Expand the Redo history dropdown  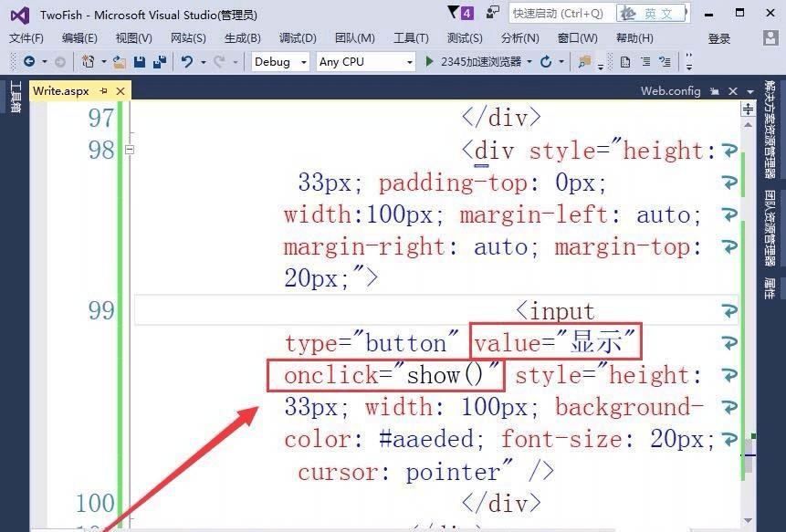pyautogui.click(x=236, y=62)
